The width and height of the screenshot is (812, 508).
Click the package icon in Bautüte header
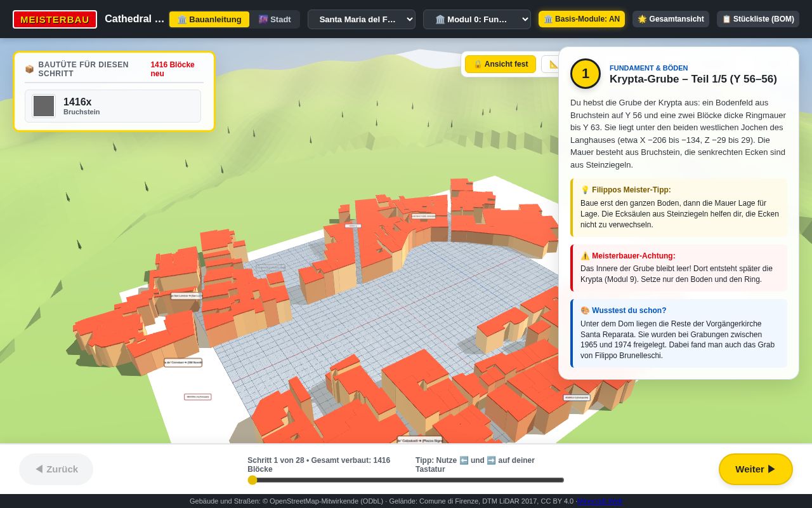tap(29, 69)
